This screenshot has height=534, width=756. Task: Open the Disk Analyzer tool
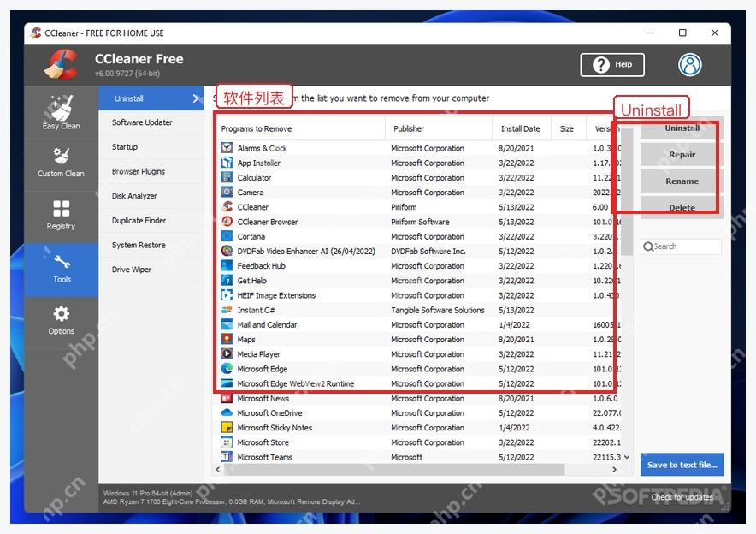151,196
